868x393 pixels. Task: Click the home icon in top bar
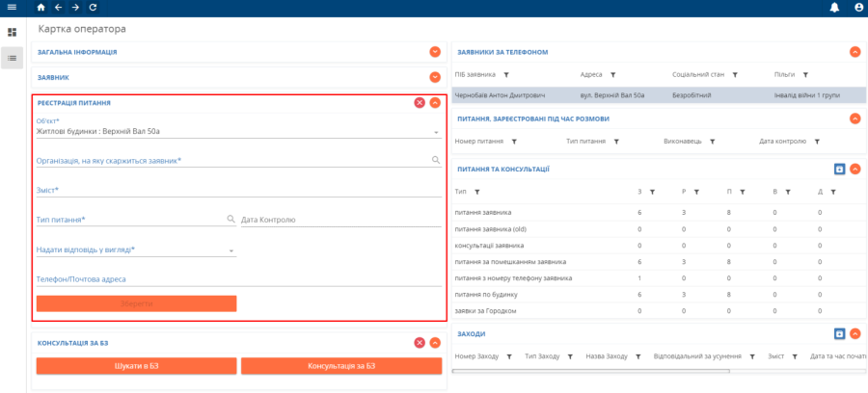(41, 8)
